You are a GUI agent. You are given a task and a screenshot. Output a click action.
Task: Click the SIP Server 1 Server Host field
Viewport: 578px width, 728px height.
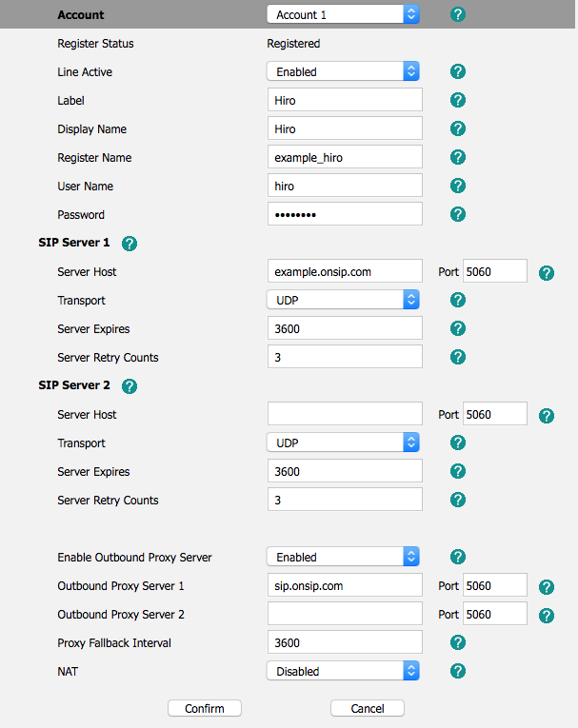[345, 271]
